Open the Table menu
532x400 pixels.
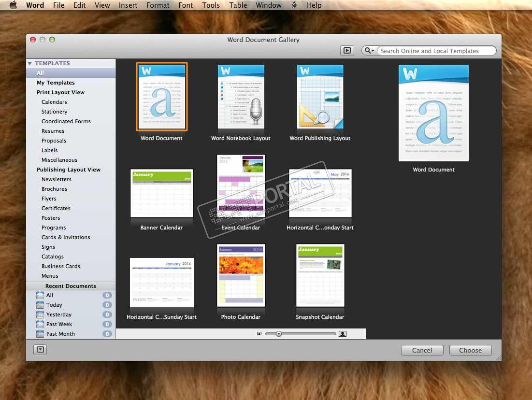point(238,5)
